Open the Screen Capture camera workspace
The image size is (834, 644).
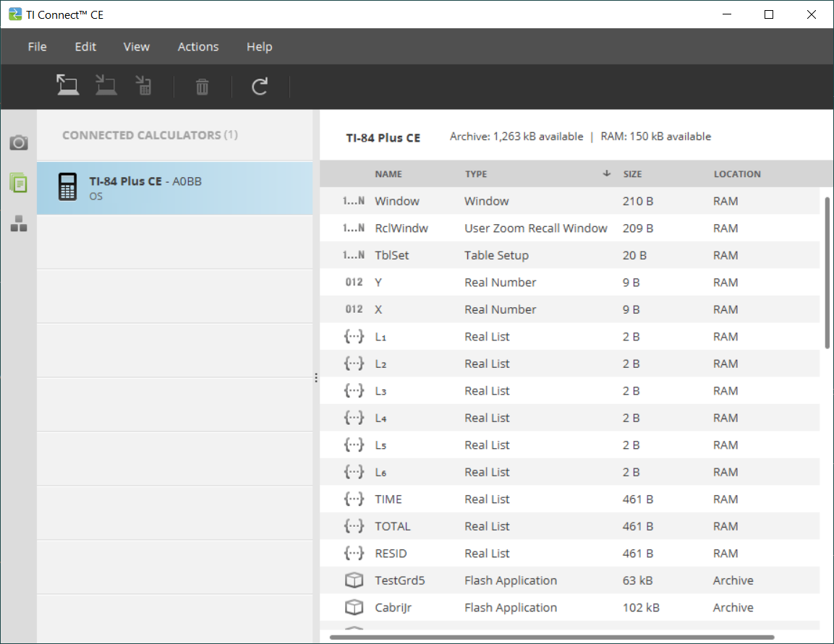coord(19,142)
